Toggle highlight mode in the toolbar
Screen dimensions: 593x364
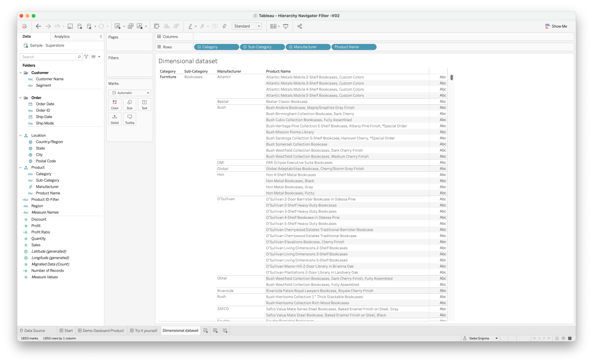click(190, 26)
